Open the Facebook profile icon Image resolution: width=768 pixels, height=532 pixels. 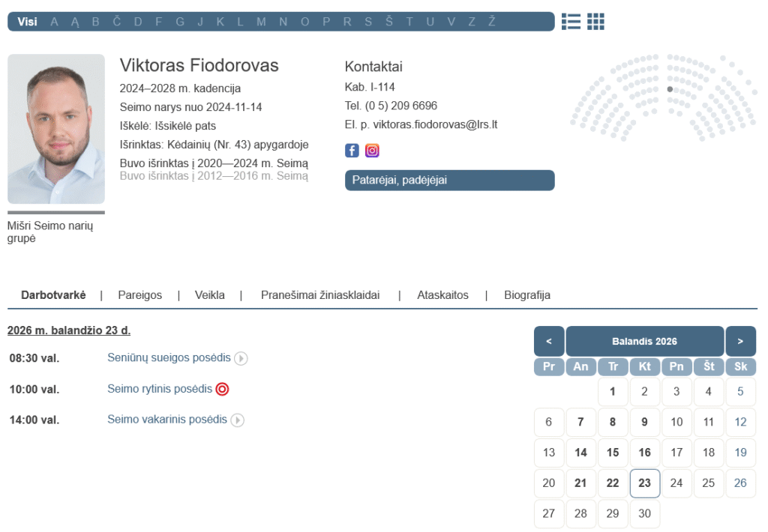352,151
